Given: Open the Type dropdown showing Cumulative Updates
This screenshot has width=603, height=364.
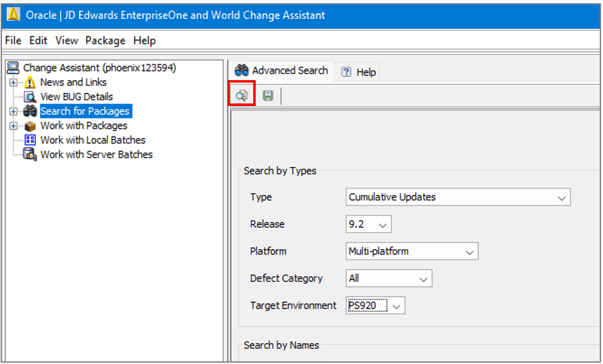Looking at the screenshot, I should [458, 197].
